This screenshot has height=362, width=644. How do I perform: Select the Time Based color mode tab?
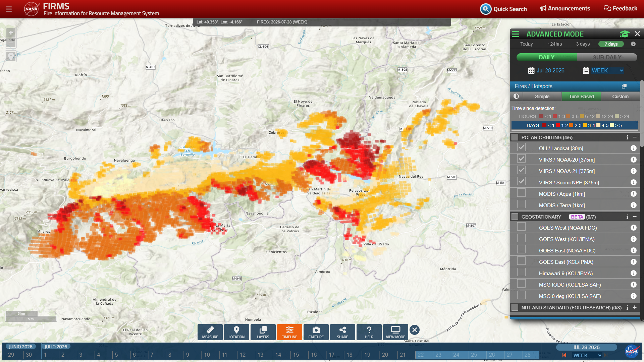[x=581, y=97]
